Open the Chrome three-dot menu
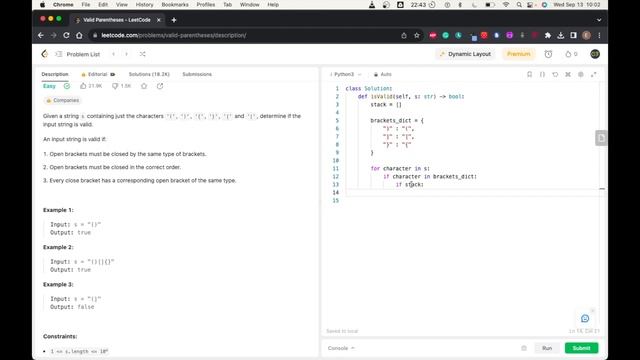This screenshot has height=360, width=640. click(599, 36)
